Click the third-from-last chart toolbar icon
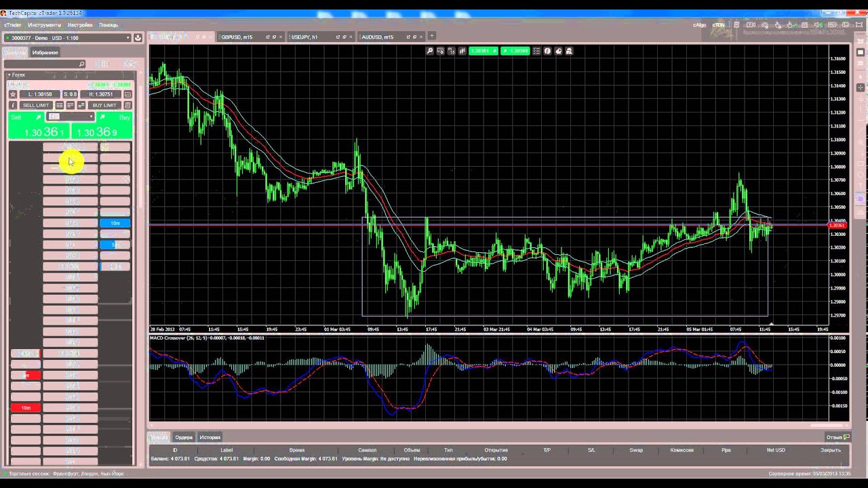 pos(548,51)
